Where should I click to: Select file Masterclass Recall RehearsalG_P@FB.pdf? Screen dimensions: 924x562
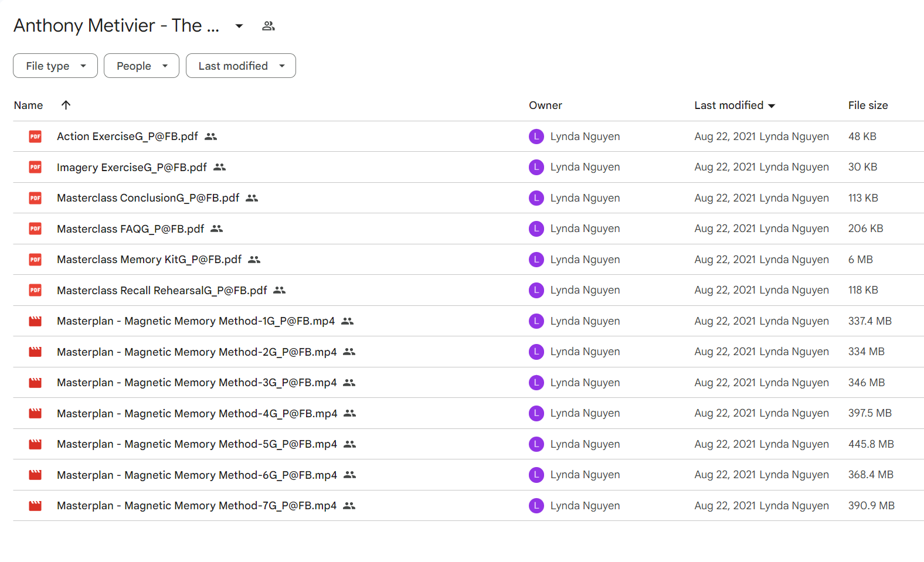click(x=162, y=291)
